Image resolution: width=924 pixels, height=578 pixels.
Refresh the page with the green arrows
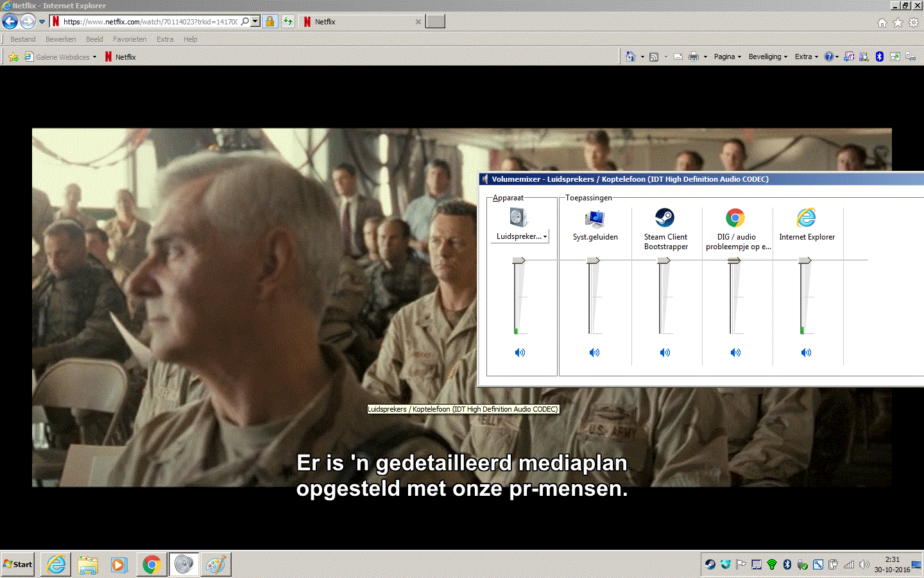click(288, 21)
